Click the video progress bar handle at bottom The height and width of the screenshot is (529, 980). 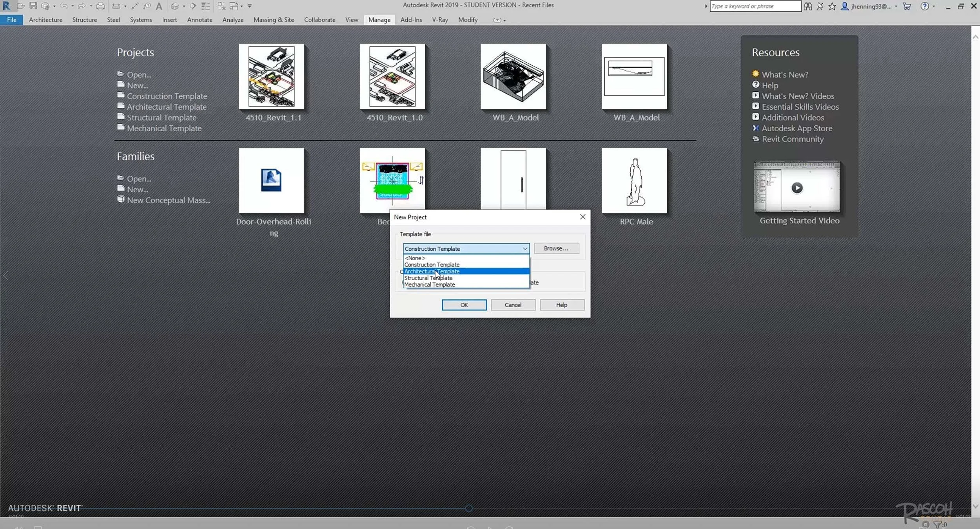coord(469,508)
